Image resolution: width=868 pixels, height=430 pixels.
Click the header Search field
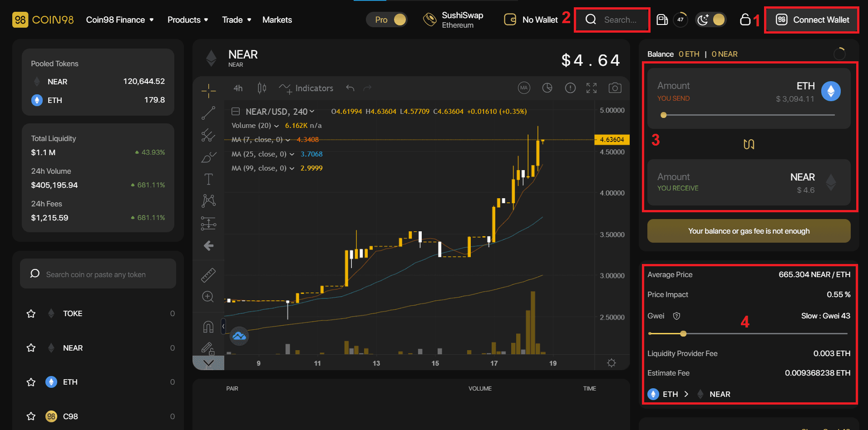612,20
